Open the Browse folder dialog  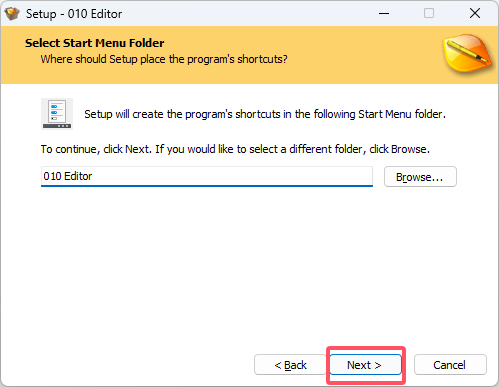pos(420,177)
